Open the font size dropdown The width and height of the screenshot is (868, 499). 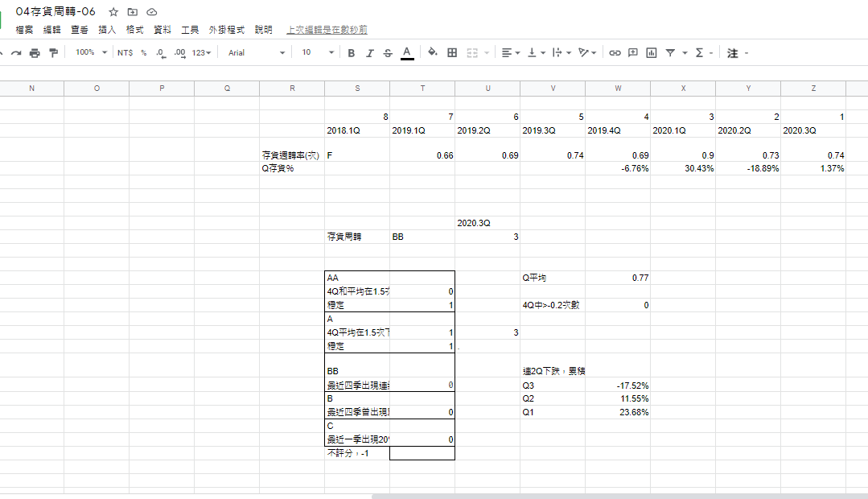tap(318, 53)
